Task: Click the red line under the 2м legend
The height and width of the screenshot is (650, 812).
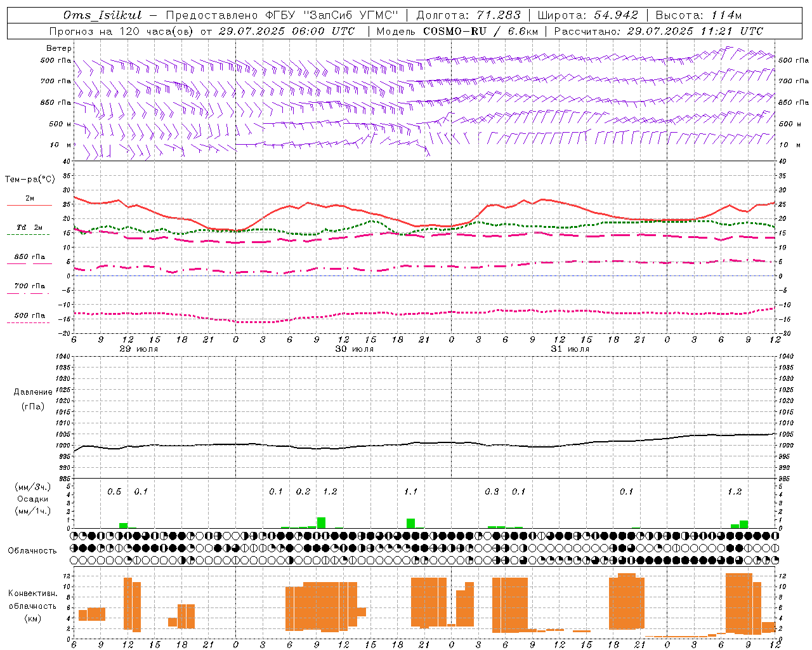Action: (29, 205)
